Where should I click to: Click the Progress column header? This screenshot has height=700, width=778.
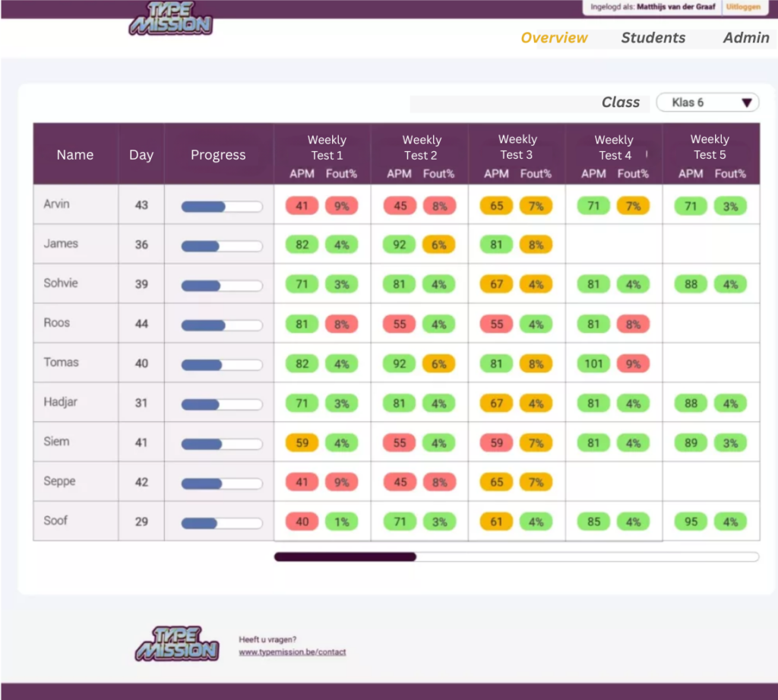218,155
